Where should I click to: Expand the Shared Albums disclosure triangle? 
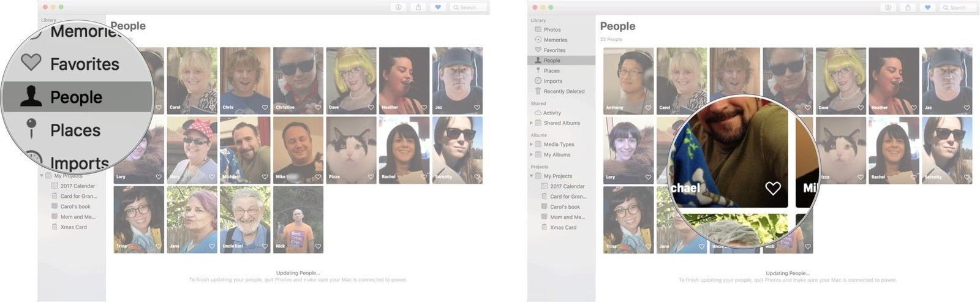531,123
